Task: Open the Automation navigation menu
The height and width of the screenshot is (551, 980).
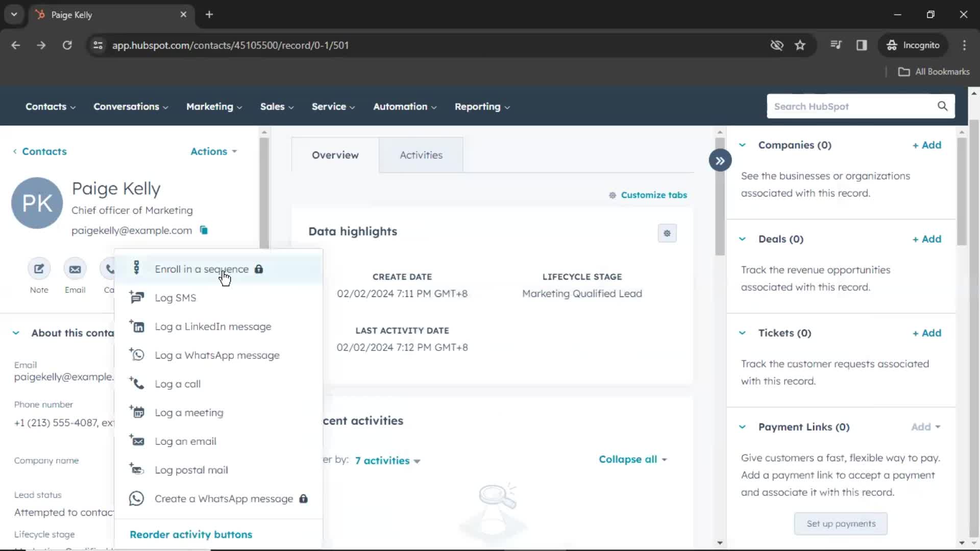Action: click(405, 107)
